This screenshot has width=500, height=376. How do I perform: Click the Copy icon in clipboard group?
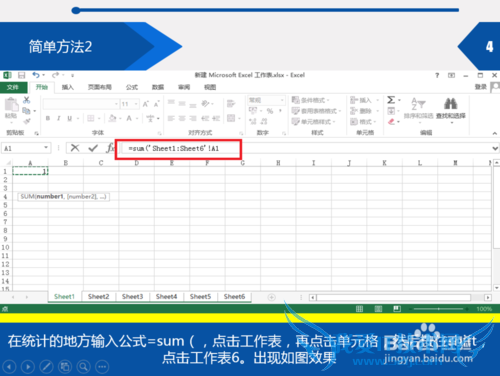click(x=26, y=110)
